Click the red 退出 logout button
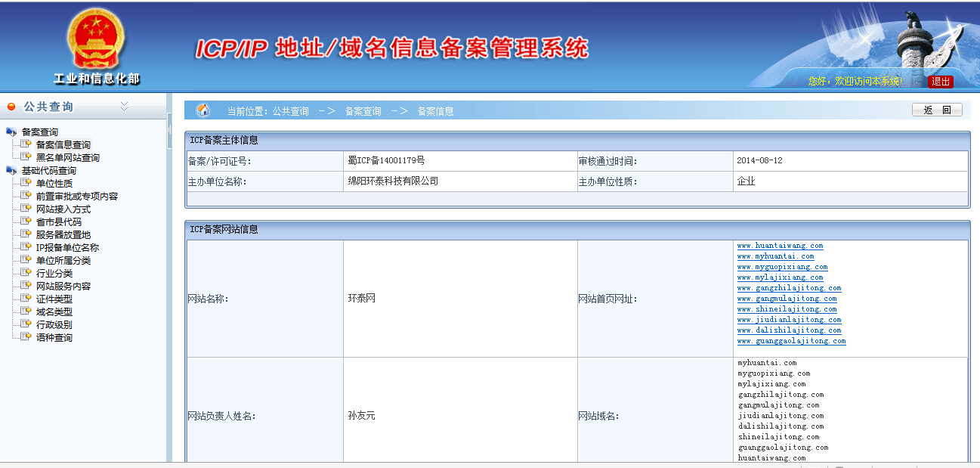 (x=940, y=82)
